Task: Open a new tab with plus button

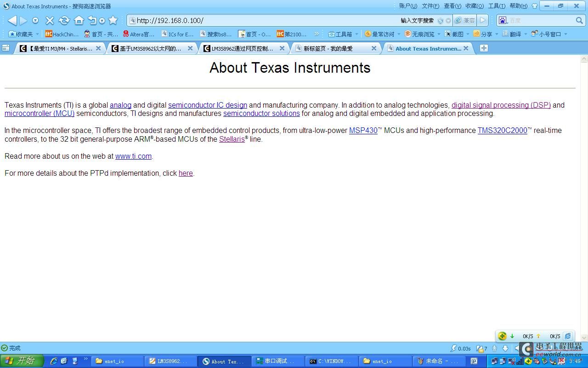Action: [x=484, y=48]
